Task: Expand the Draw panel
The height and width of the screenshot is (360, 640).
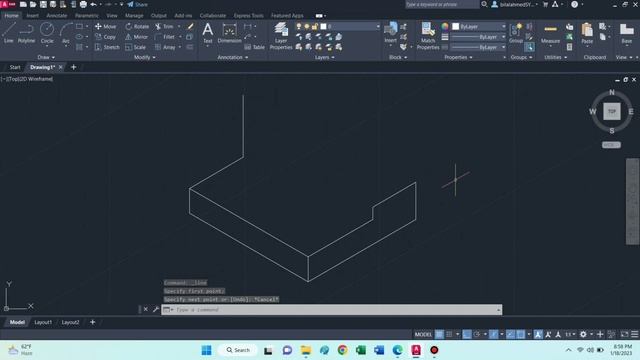Action: click(46, 58)
